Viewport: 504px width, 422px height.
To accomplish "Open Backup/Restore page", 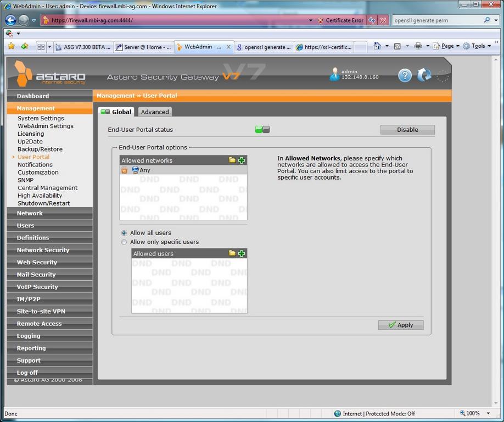I will click(40, 149).
